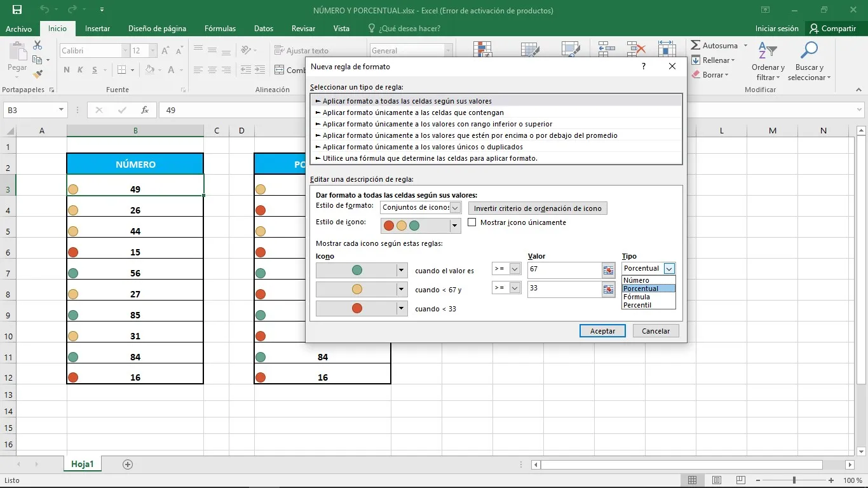The width and height of the screenshot is (868, 488).
Task: Click the center horizontal alignment icon
Action: (213, 70)
